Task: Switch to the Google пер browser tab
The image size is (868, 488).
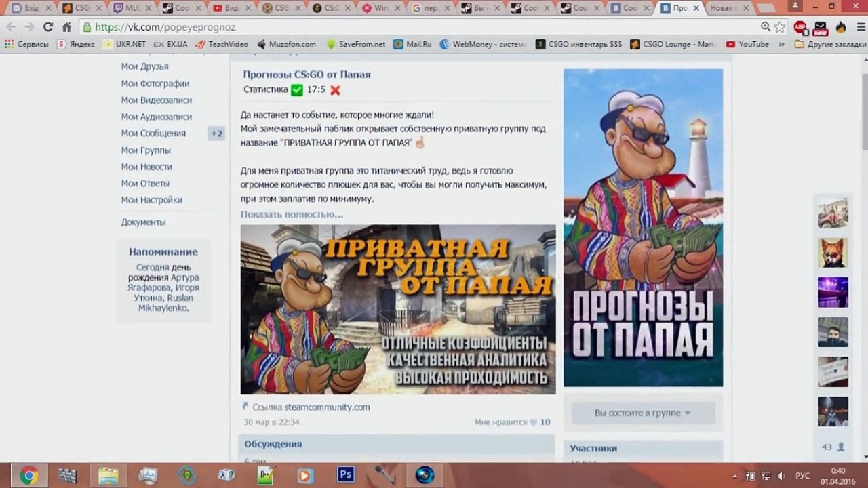Action: point(431,8)
